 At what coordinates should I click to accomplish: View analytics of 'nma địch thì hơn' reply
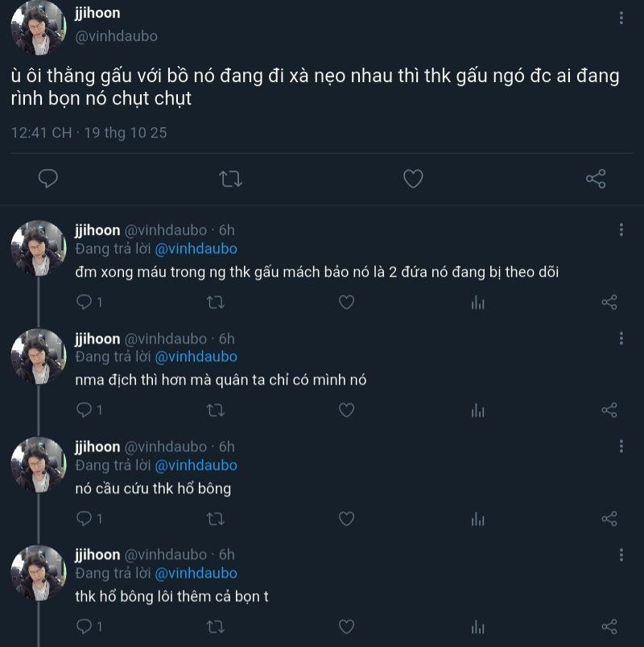pos(478,410)
